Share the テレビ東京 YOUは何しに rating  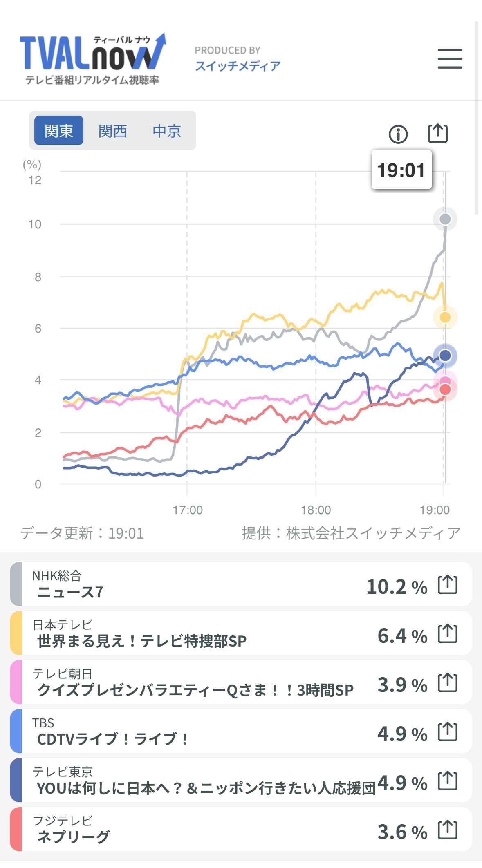click(447, 781)
